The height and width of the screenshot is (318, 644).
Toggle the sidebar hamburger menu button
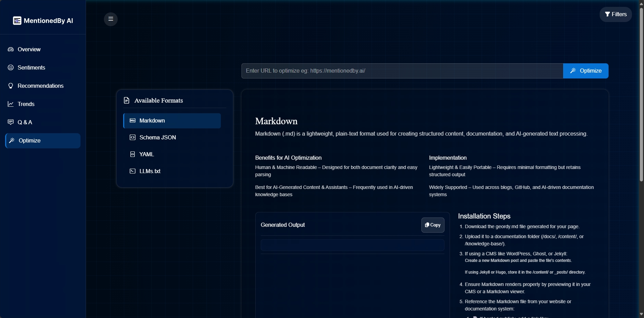111,19
